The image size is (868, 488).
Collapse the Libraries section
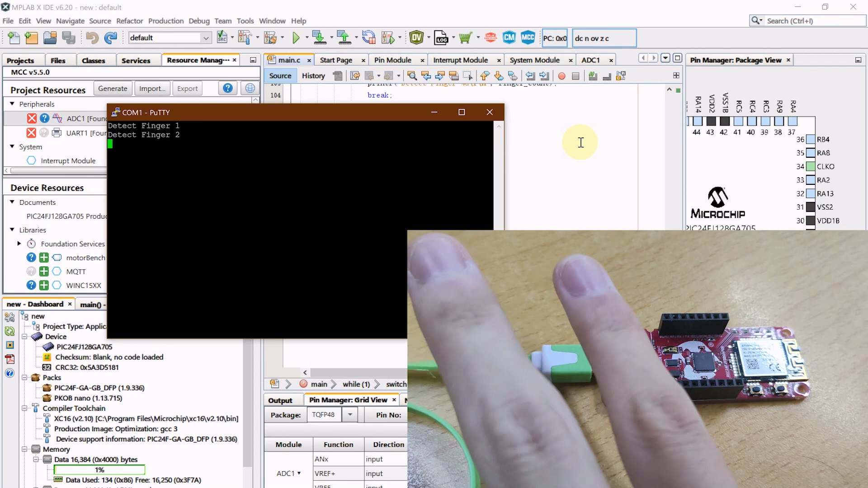12,230
